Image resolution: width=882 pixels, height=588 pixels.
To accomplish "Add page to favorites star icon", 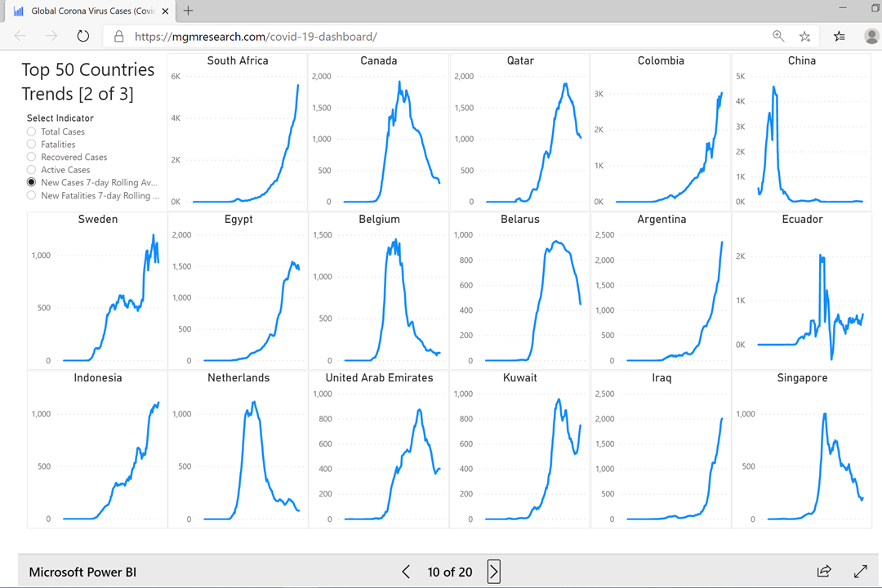I will pos(805,36).
